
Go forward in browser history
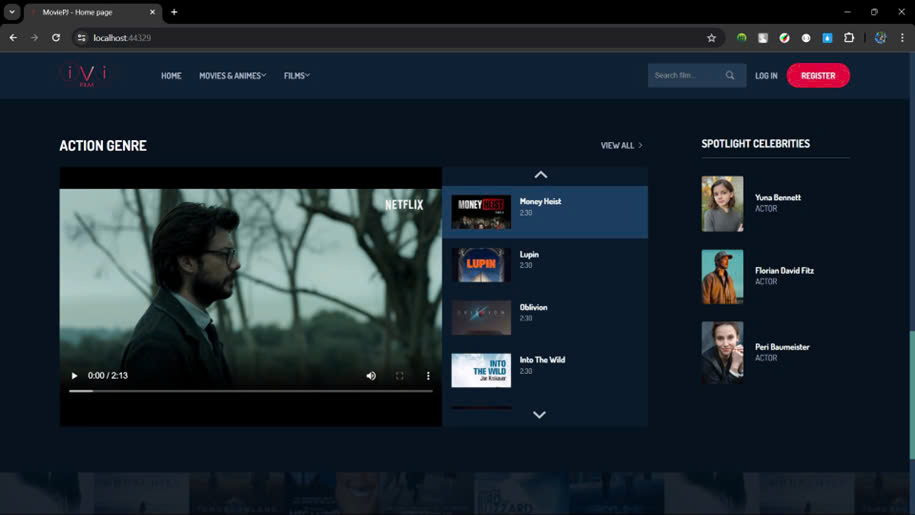pyautogui.click(x=34, y=37)
